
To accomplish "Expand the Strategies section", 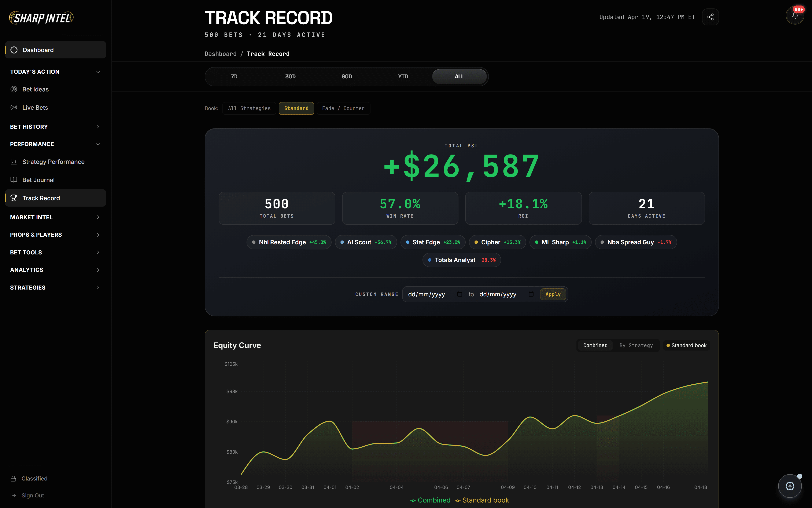I will (55, 288).
